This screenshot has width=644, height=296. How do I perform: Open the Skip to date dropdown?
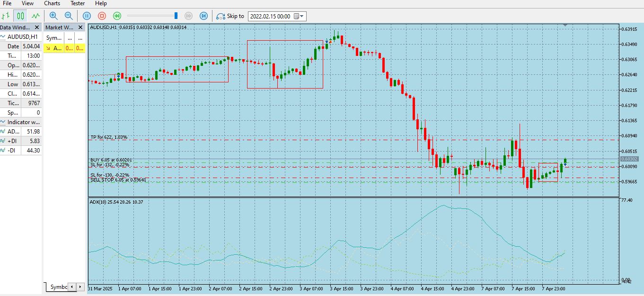[x=302, y=16]
